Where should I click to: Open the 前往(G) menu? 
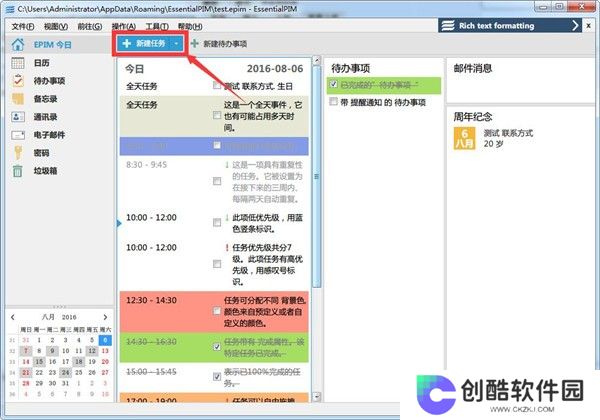90,26
